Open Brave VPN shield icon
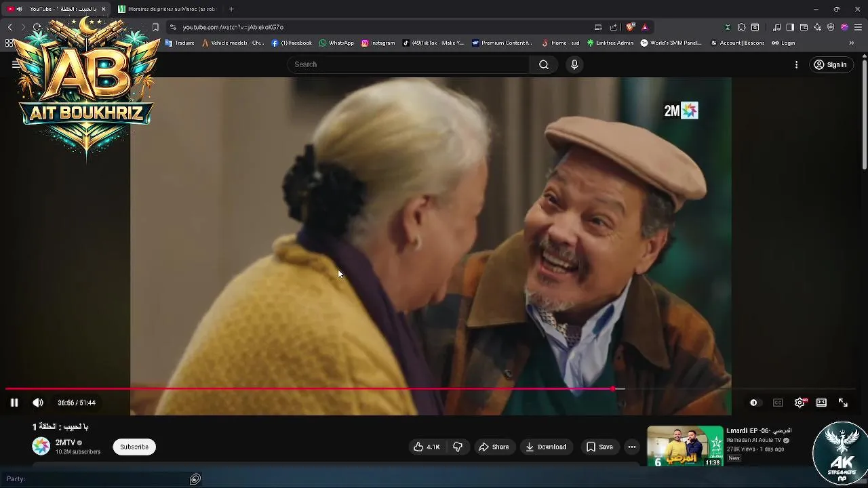 [x=831, y=27]
